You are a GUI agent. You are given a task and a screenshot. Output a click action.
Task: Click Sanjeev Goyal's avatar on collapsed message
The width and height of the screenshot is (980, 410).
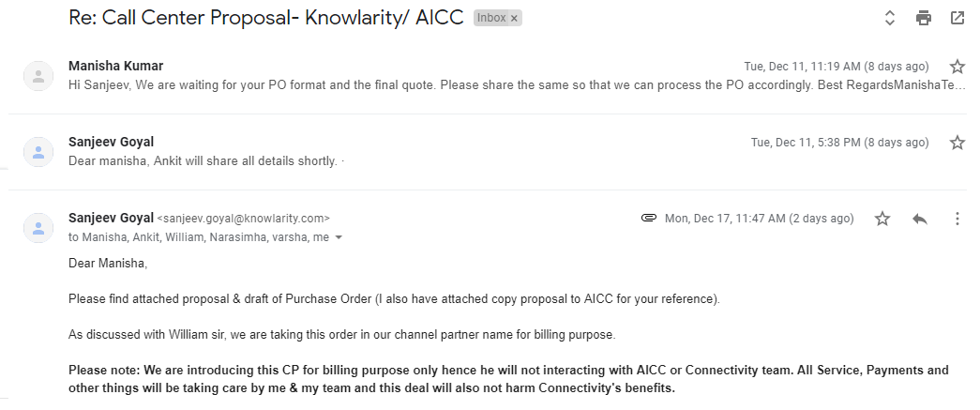click(x=38, y=151)
